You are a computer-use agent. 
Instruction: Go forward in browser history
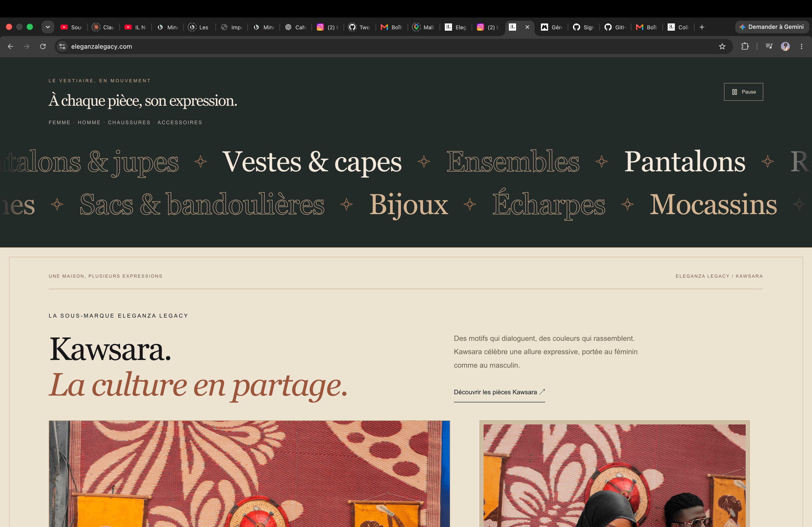point(27,46)
